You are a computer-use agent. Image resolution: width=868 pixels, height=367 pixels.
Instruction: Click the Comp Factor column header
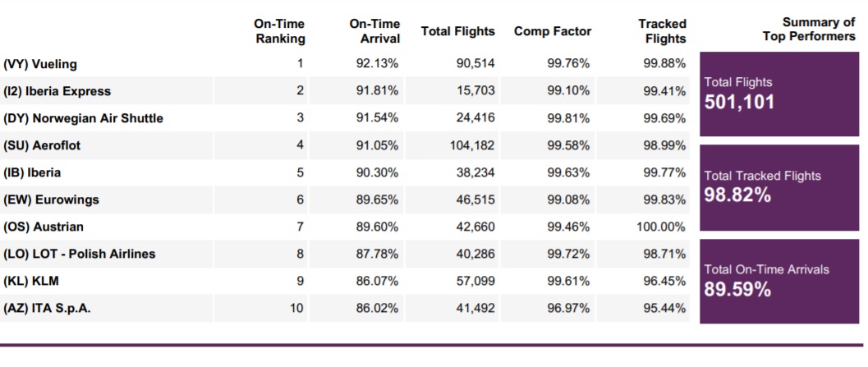tap(553, 31)
